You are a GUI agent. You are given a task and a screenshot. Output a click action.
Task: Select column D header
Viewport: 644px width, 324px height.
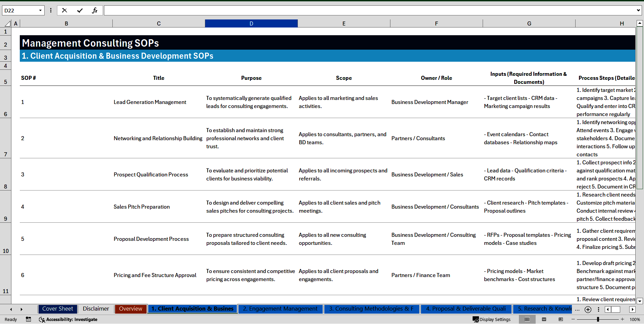251,23
